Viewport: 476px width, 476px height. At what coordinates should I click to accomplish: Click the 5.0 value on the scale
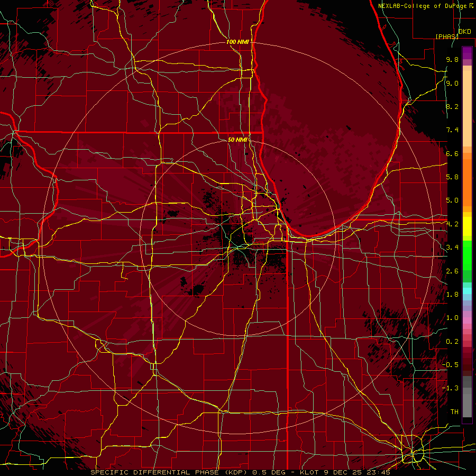pos(452,200)
